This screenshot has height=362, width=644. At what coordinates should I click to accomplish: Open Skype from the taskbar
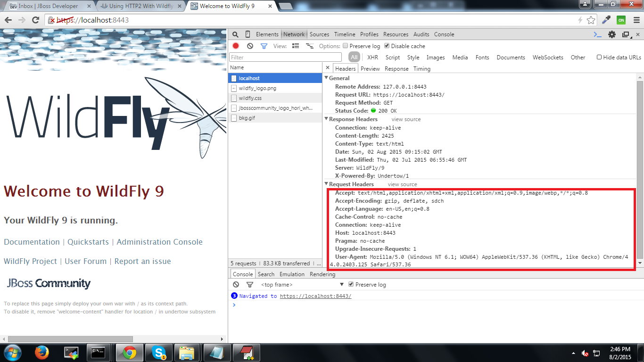(x=158, y=353)
